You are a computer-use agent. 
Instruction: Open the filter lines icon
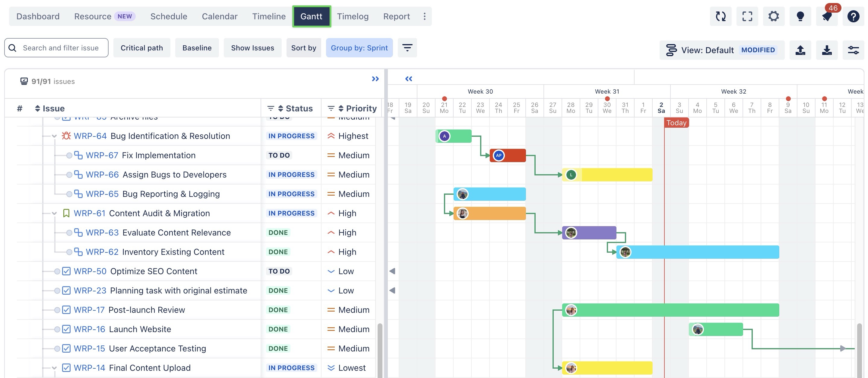(x=407, y=48)
